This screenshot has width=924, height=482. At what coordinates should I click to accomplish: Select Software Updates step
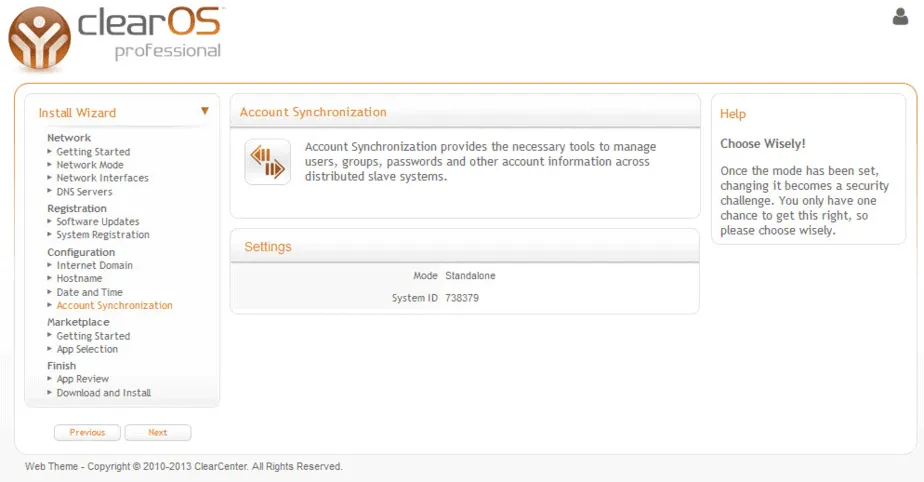(x=97, y=222)
